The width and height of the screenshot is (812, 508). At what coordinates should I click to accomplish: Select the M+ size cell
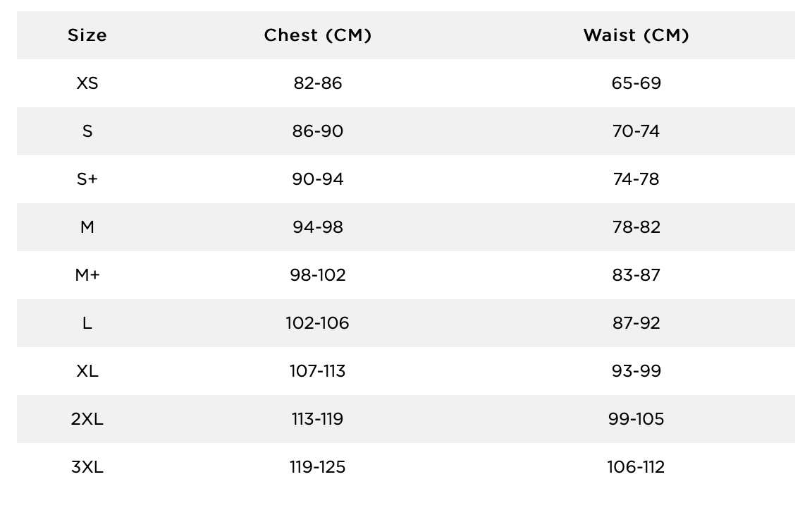[87, 275]
